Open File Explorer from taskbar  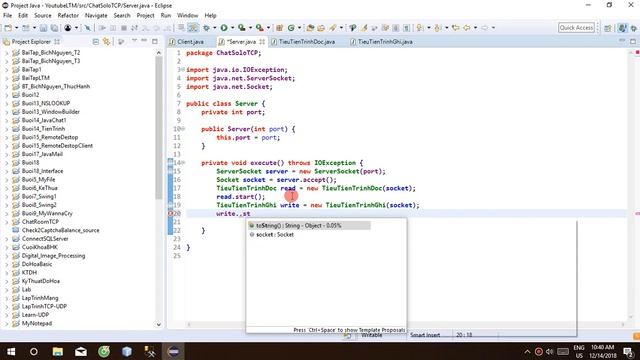tap(58, 351)
